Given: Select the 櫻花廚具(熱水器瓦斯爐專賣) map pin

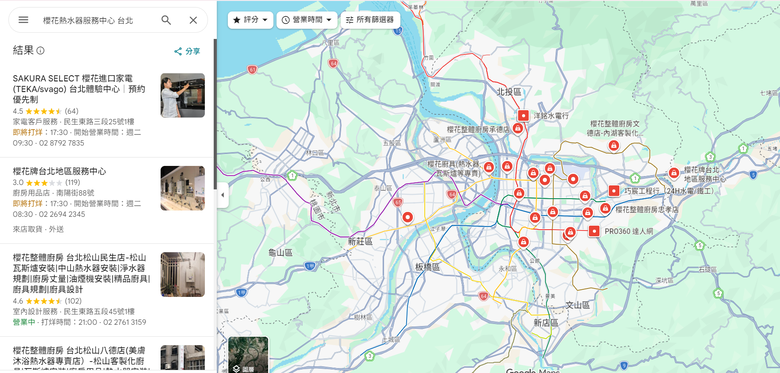Looking at the screenshot, I should [489, 167].
